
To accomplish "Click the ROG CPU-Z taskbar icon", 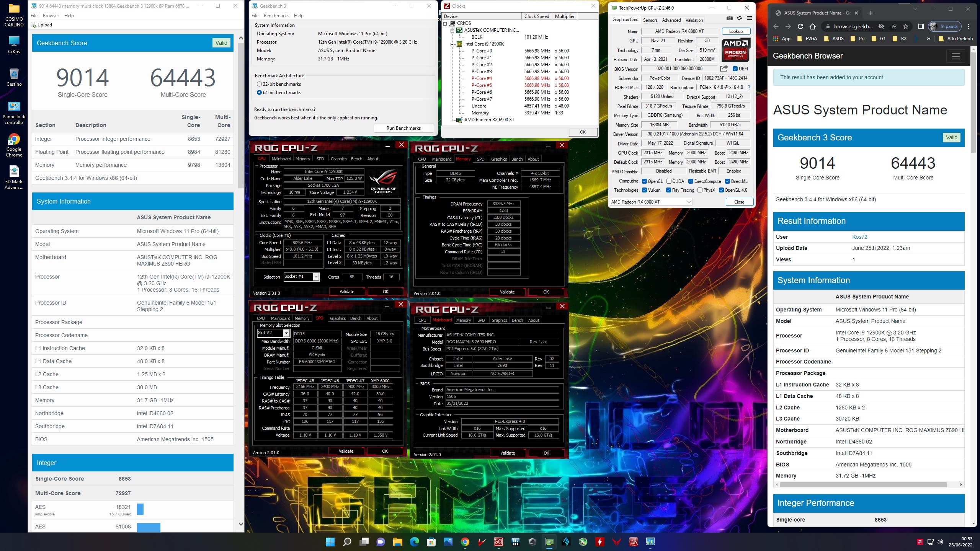I will 498,542.
